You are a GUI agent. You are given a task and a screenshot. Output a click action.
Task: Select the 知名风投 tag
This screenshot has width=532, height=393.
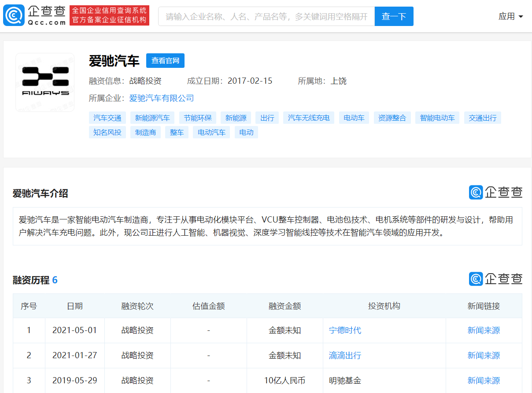107,132
